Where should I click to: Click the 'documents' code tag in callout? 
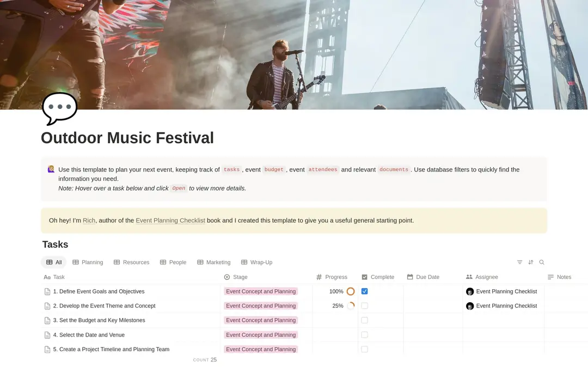[x=394, y=169]
